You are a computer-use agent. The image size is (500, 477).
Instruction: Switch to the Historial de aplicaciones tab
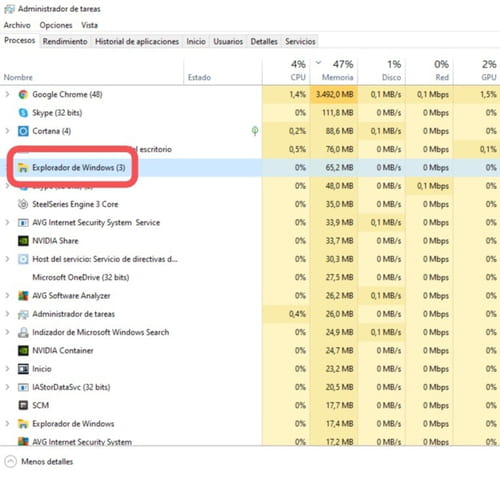click(x=137, y=42)
